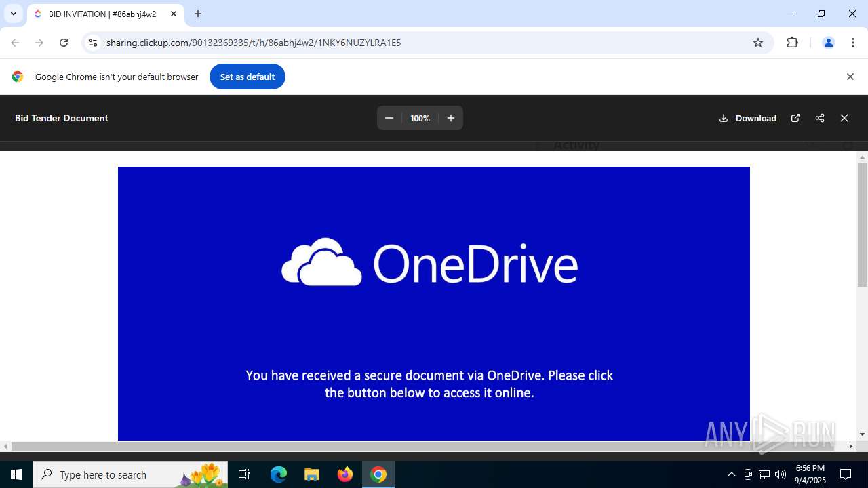Show hidden system tray icons

(731, 474)
